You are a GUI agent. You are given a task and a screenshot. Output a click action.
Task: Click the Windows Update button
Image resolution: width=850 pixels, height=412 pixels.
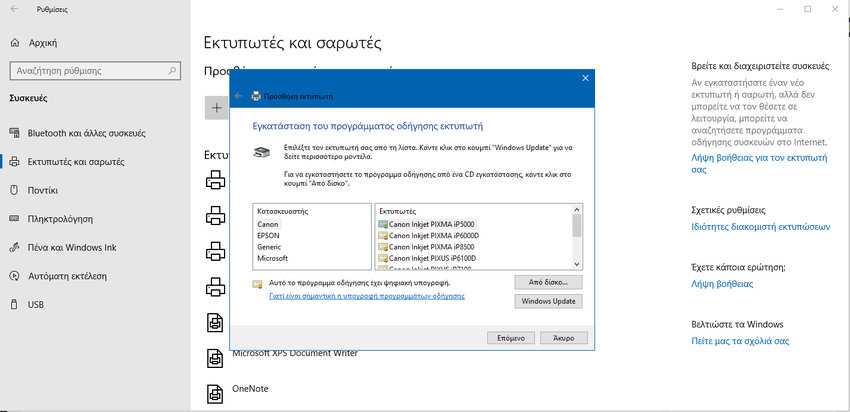[x=548, y=301]
